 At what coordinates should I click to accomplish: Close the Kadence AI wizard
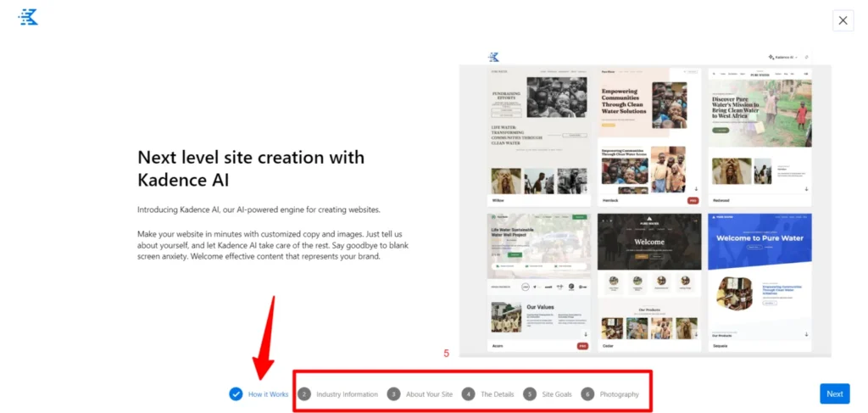[843, 20]
